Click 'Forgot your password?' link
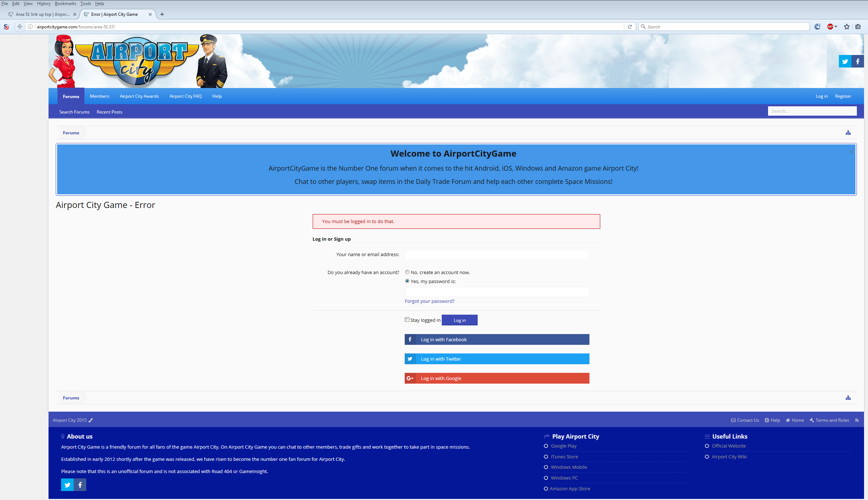The height and width of the screenshot is (500, 868). [430, 301]
